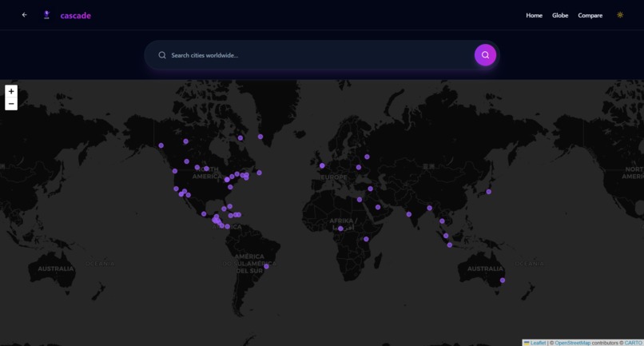Toggle light theme with sun icon
The height and width of the screenshot is (346, 644).
(620, 15)
